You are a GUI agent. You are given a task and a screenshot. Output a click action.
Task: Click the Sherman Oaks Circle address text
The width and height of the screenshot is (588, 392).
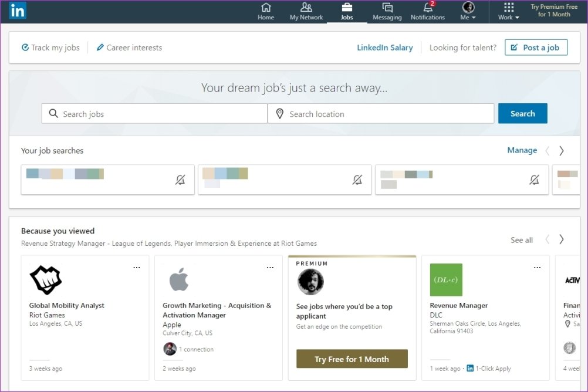tap(475, 327)
